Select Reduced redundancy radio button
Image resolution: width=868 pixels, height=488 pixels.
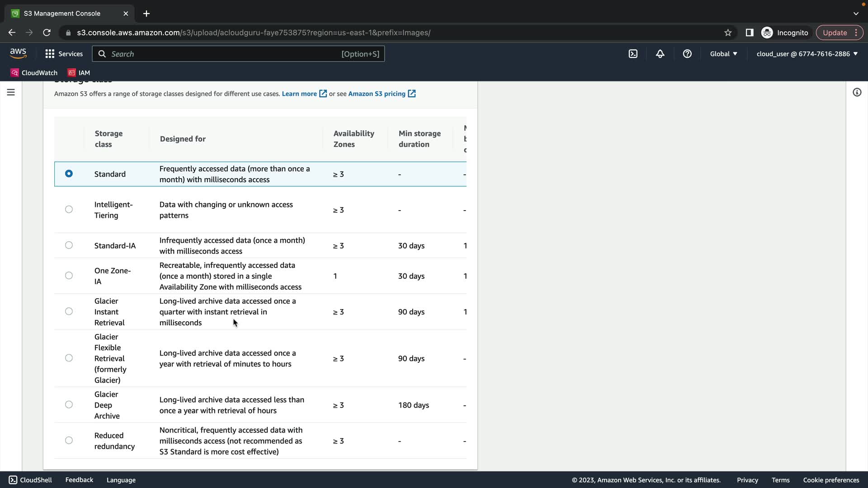69,440
